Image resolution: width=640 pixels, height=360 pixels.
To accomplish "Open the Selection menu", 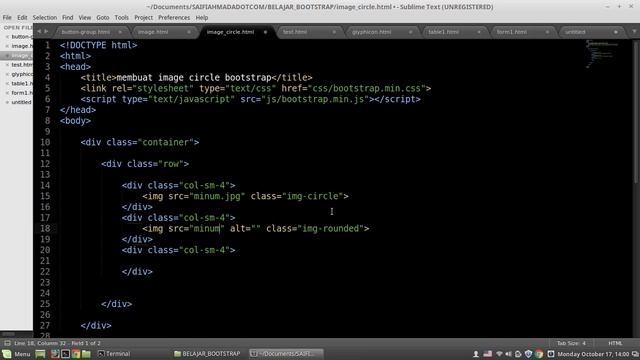I will 44,18.
